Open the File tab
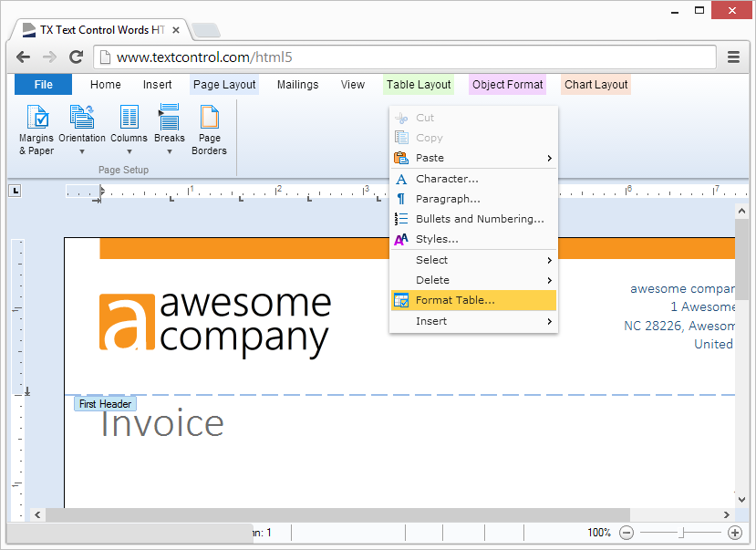 click(44, 85)
